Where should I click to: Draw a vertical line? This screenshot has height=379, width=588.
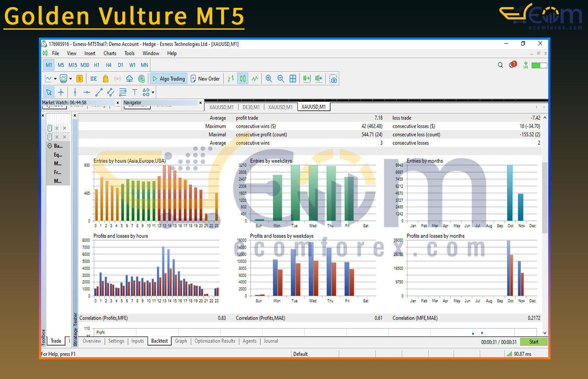(x=75, y=92)
